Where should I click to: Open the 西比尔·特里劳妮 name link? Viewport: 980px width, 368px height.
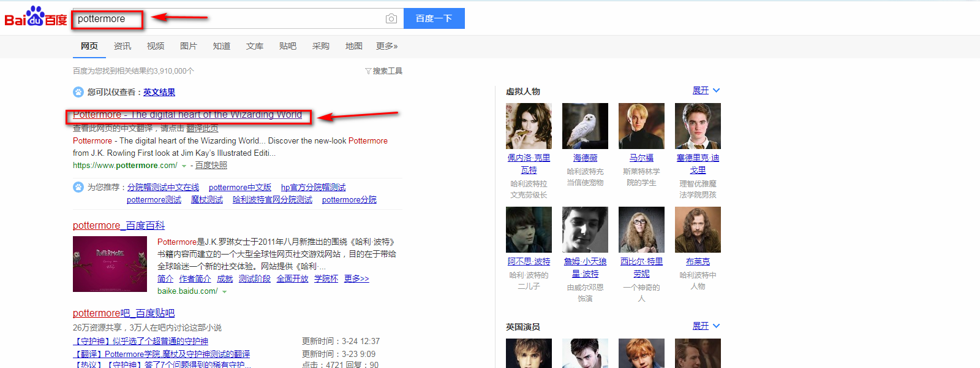641,267
